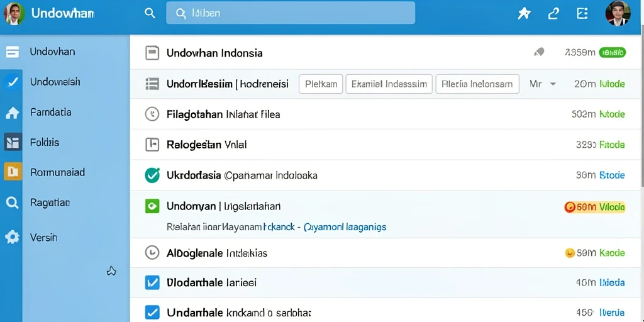Open the profile avatar menu at top right
The width and height of the screenshot is (644, 322).
click(x=618, y=13)
